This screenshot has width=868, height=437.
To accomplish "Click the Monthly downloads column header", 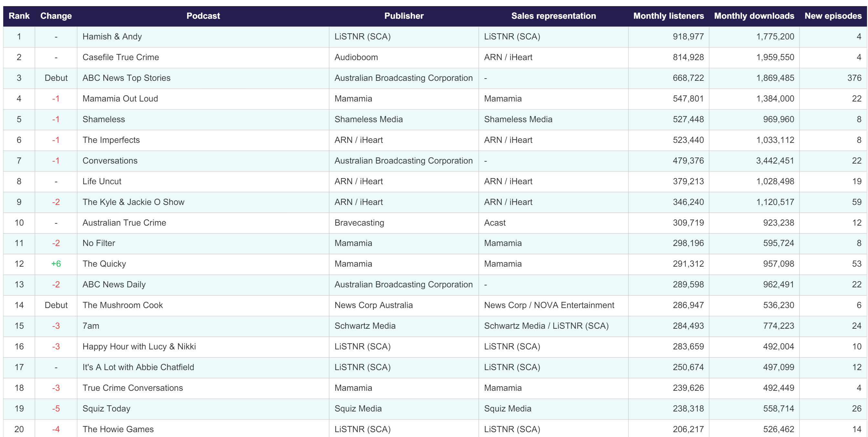I will [x=754, y=16].
